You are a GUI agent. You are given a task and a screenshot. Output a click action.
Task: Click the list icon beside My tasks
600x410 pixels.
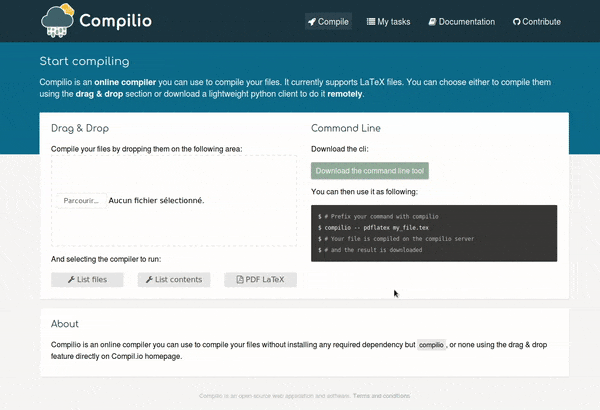coord(371,21)
